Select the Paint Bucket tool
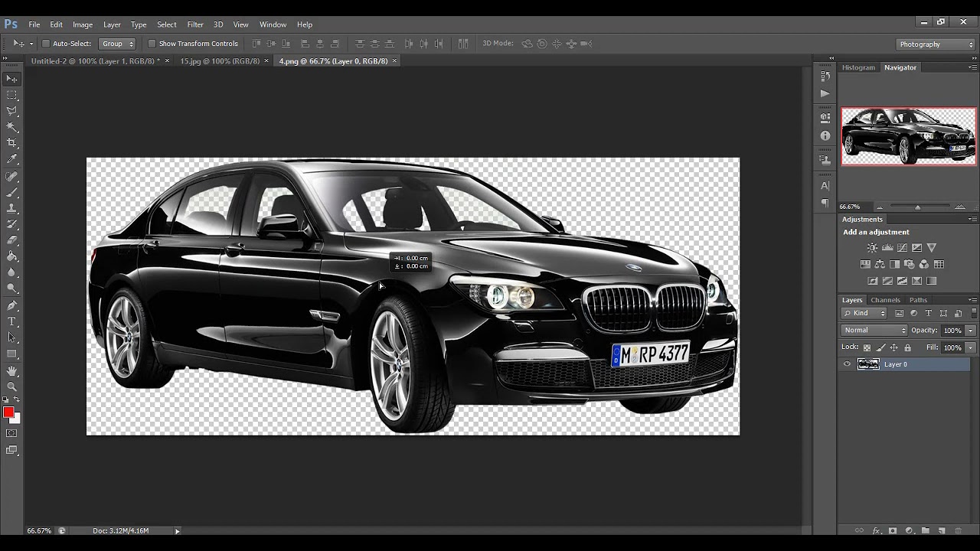 pyautogui.click(x=12, y=256)
